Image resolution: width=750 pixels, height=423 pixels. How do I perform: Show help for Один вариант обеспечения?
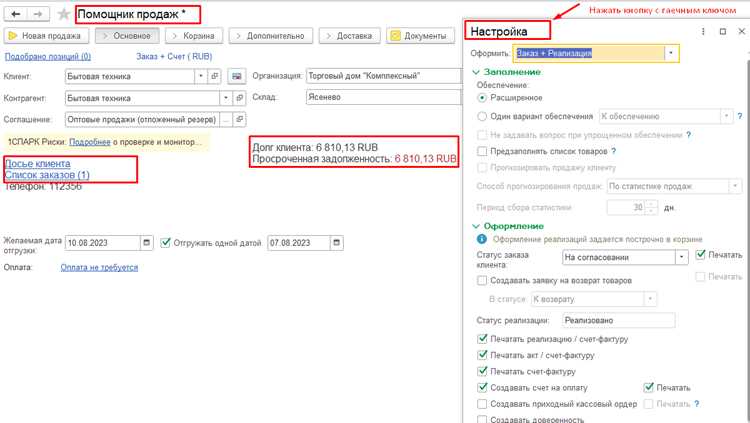[x=739, y=116]
